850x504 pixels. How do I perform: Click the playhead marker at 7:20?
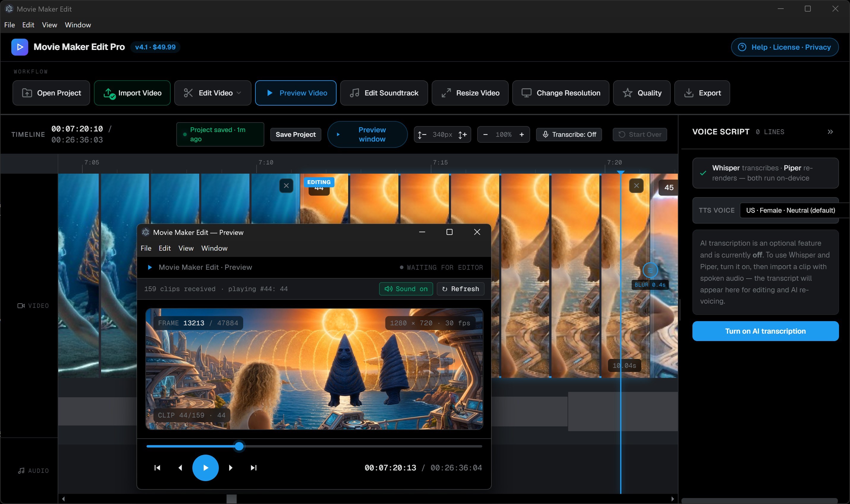click(x=621, y=172)
